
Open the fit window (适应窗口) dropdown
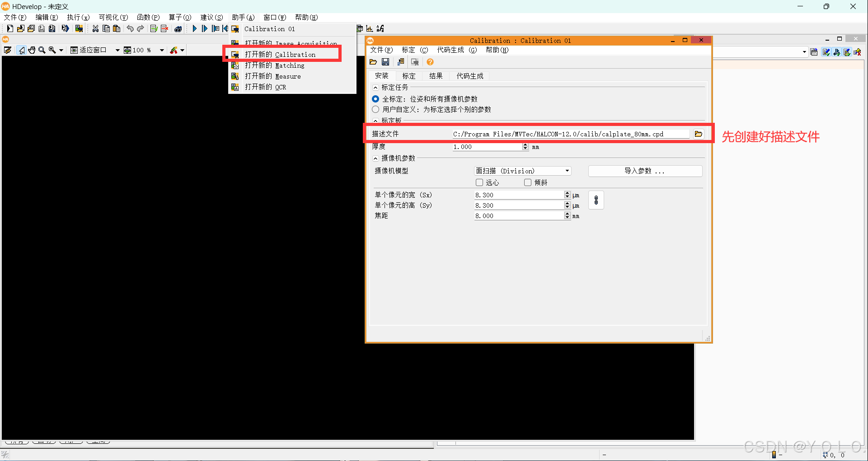pyautogui.click(x=117, y=50)
